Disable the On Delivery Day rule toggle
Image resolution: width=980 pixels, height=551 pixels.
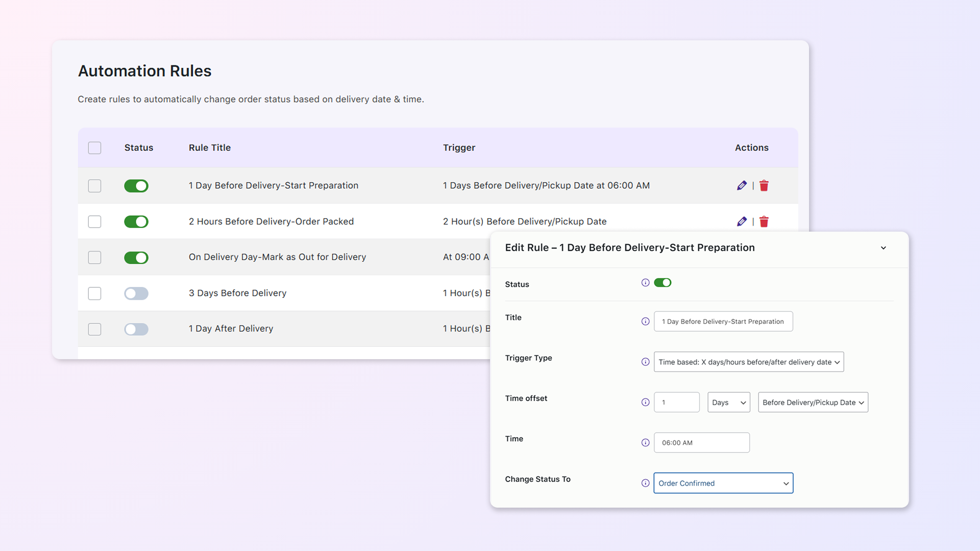[136, 258]
